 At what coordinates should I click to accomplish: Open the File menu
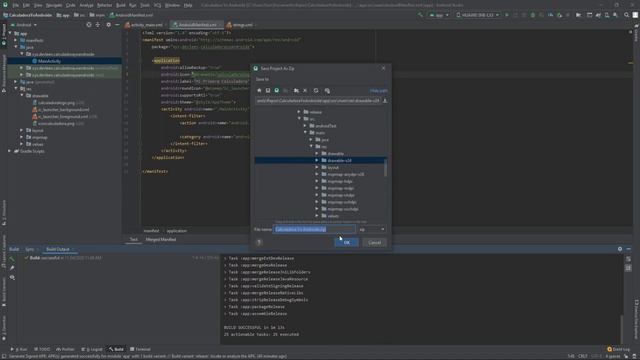[x=16, y=5]
